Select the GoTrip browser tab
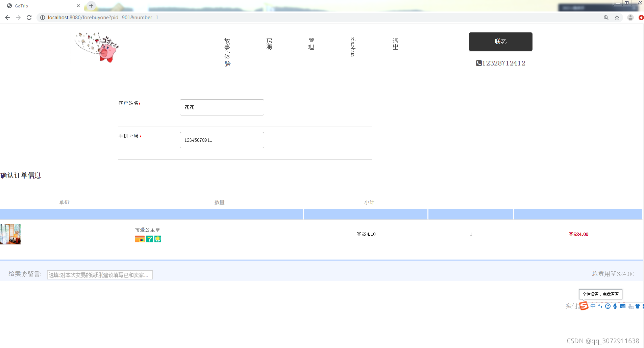Screen dimensions: 644x348 point(43,6)
